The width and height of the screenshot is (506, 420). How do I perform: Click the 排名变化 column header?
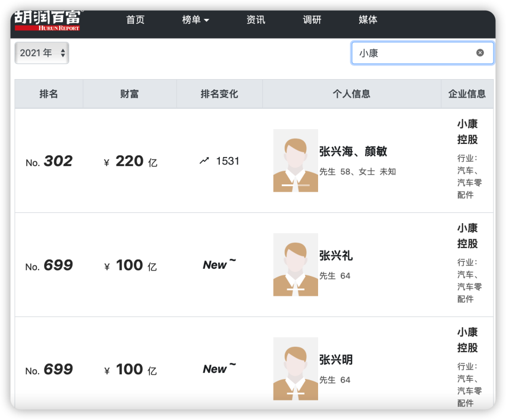coord(219,93)
